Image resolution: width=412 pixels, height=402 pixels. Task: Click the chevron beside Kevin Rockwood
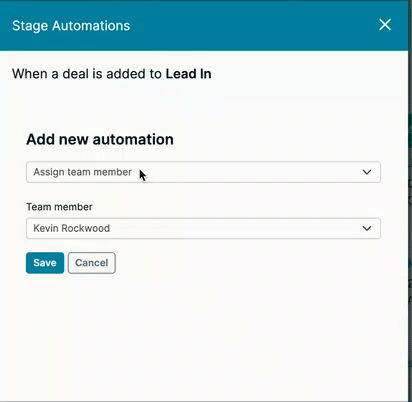(367, 228)
